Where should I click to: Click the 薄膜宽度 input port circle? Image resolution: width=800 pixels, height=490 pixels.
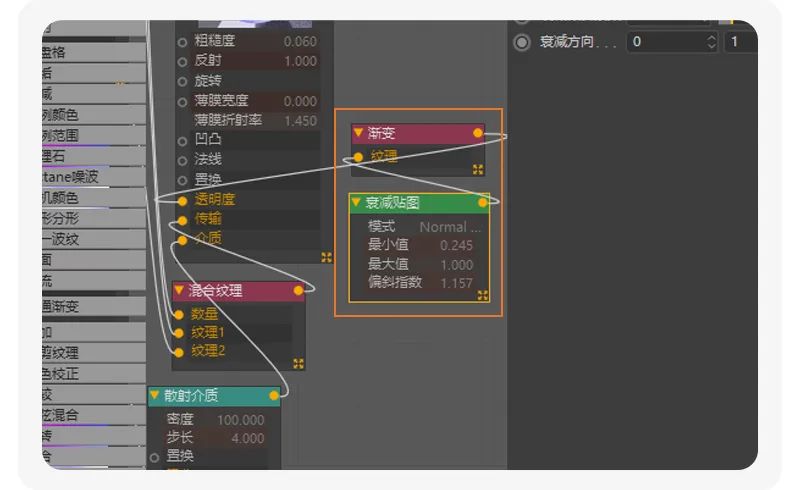(x=182, y=102)
